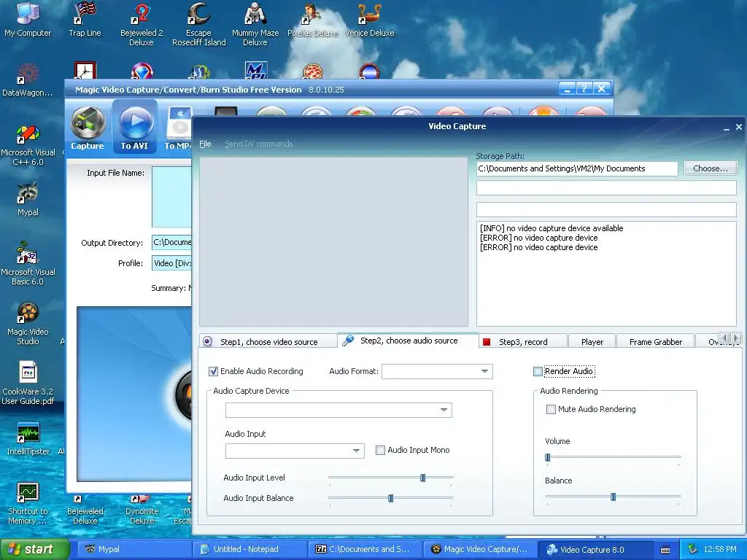The width and height of the screenshot is (747, 560).
Task: Click the Output Directory field
Action: pyautogui.click(x=171, y=242)
